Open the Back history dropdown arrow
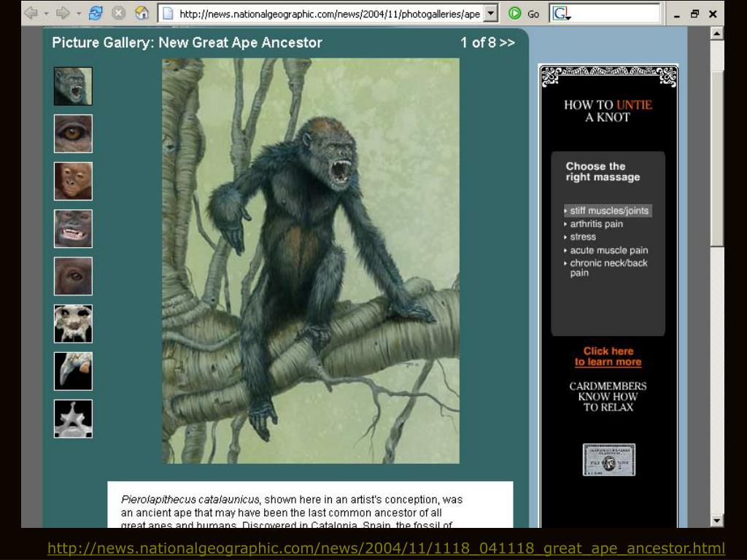The image size is (747, 560). [46, 14]
